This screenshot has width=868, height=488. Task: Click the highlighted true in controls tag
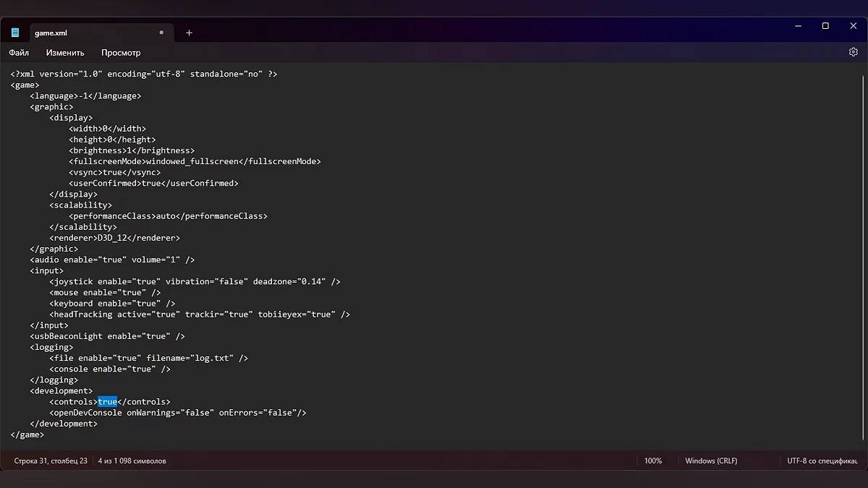tap(107, 402)
